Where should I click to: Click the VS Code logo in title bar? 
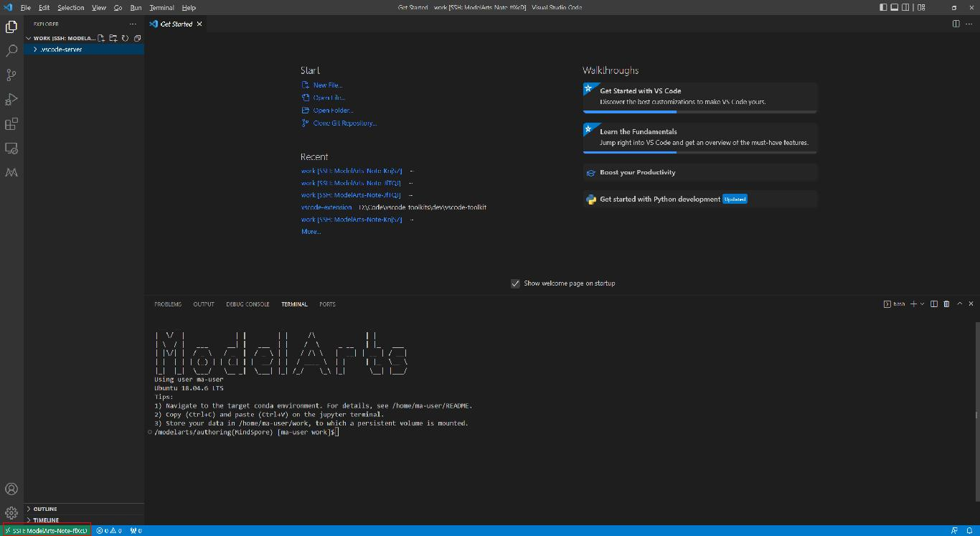coord(9,7)
